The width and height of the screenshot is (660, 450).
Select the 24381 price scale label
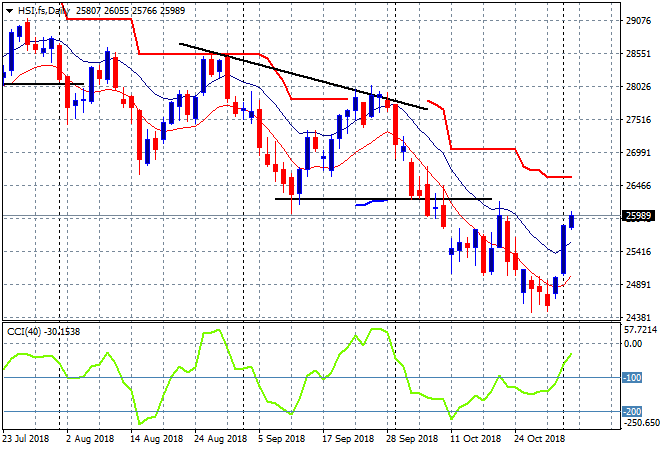[638, 317]
